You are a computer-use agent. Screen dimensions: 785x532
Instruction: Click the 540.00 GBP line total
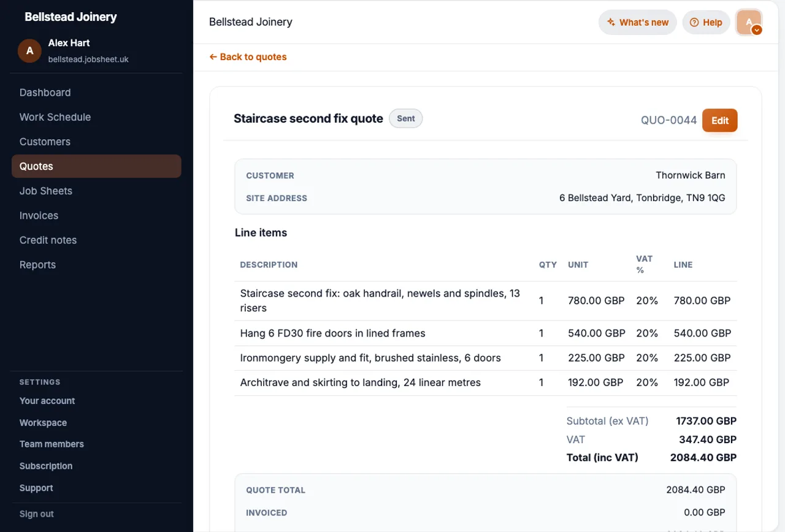(x=703, y=333)
